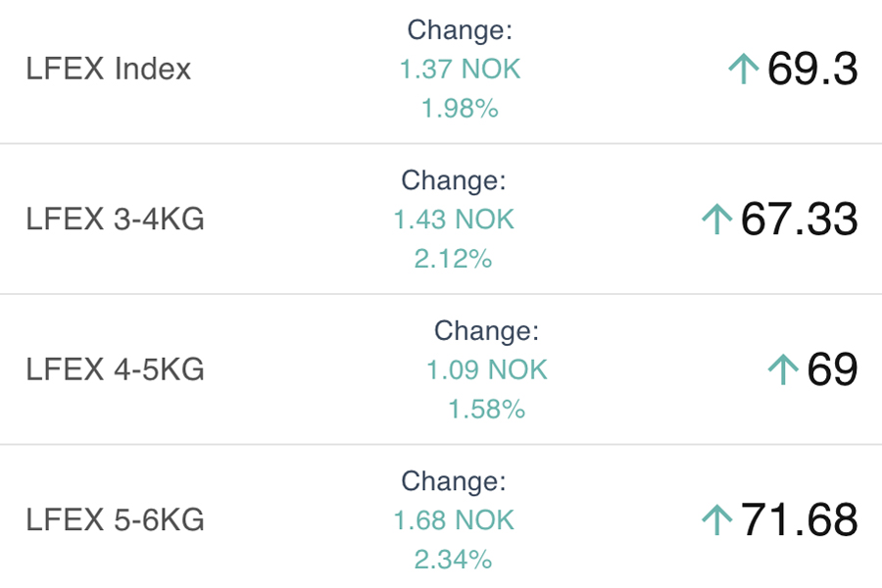Click the up arrow beside 67.33

pyautogui.click(x=717, y=220)
